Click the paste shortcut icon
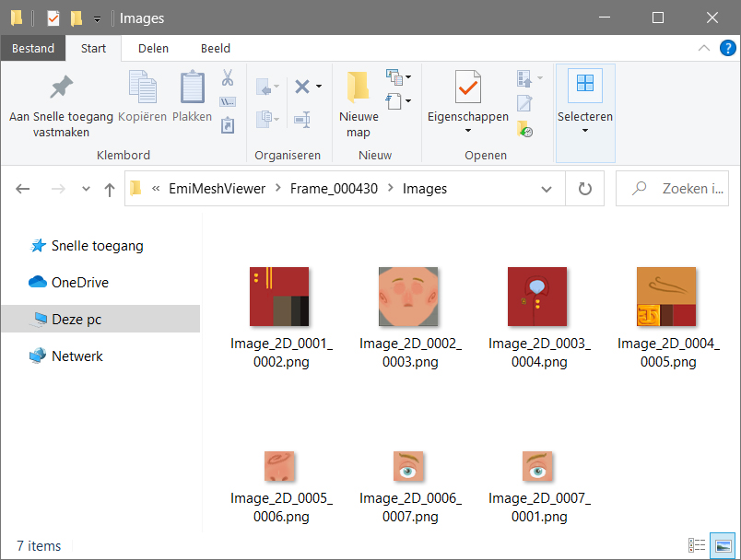Viewport: 741px width, 560px height. tap(228, 125)
